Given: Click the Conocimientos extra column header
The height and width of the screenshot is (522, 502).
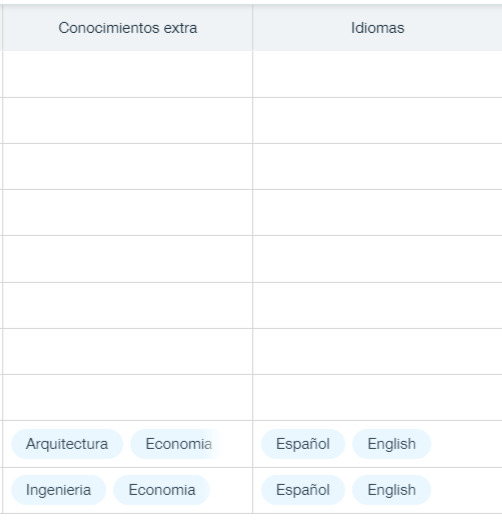Looking at the screenshot, I should (x=128, y=28).
